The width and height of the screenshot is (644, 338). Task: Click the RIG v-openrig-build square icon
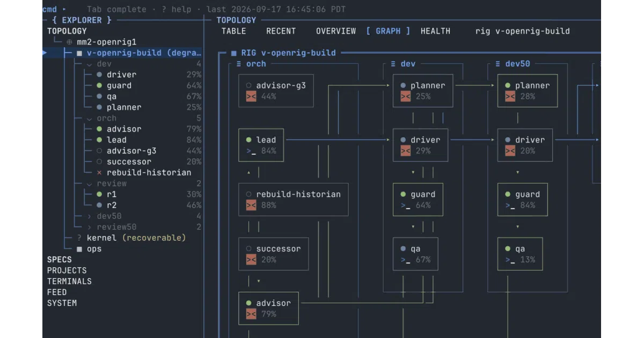click(234, 53)
